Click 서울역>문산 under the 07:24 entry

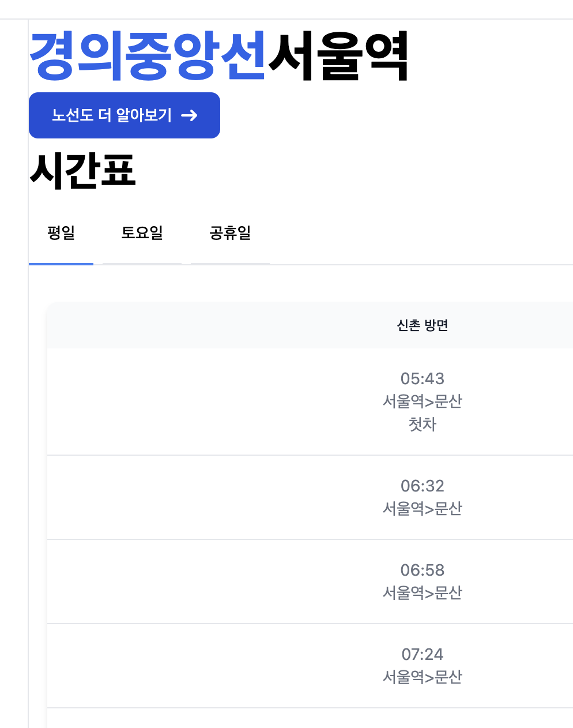click(423, 677)
